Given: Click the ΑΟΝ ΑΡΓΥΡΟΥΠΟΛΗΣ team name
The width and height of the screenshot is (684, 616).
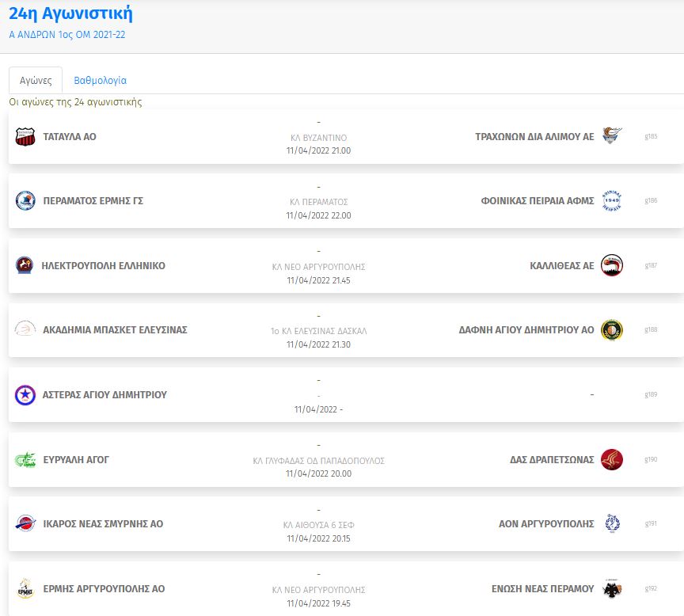Looking at the screenshot, I should tap(546, 524).
